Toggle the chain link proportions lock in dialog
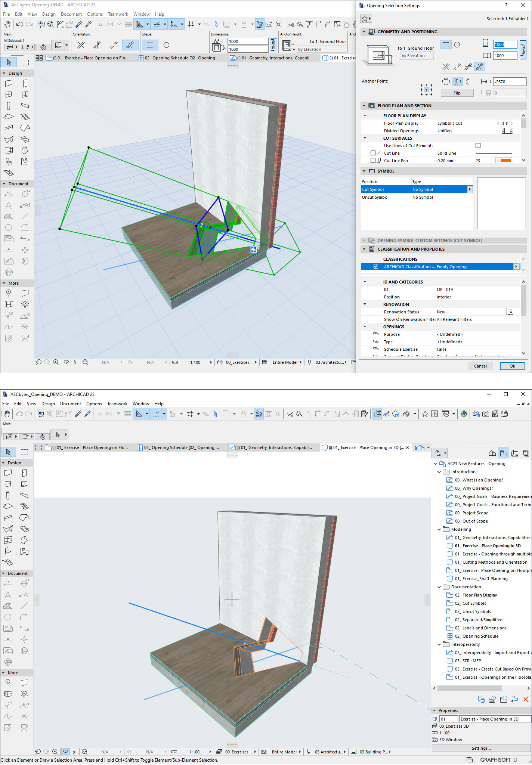Screen dimensions: 532x765 [x=523, y=50]
